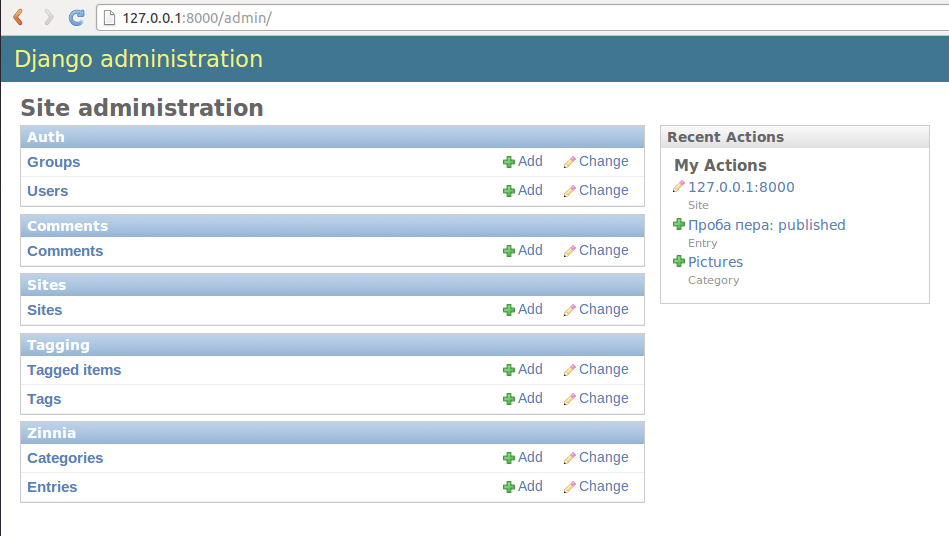This screenshot has height=536, width=949.
Task: Click Add text link for Groups
Action: [x=530, y=162]
